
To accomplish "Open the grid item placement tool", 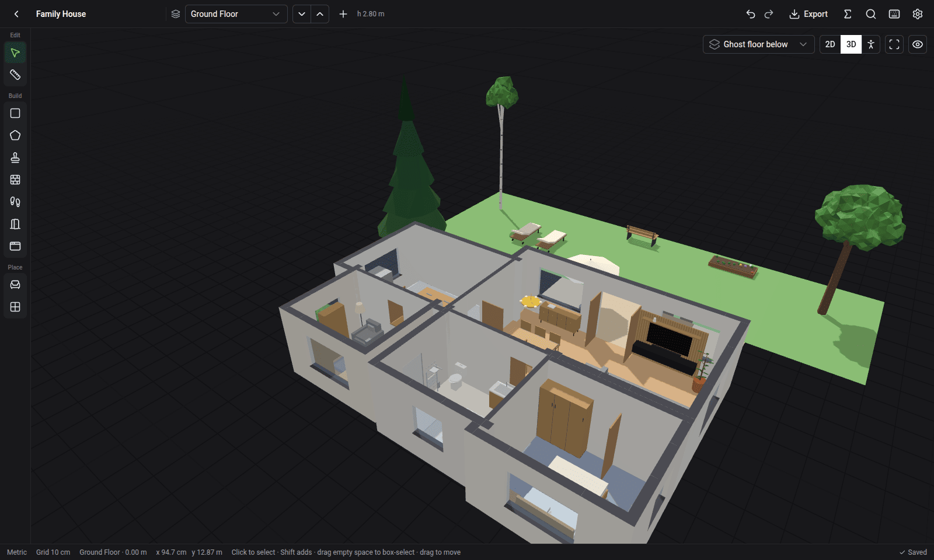I will [15, 307].
